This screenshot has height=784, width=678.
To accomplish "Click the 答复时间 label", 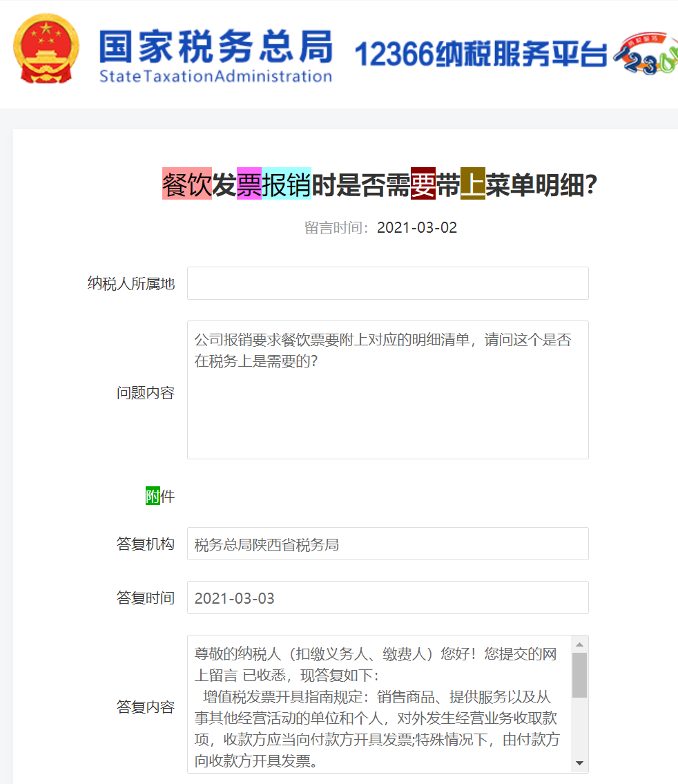I will 146,597.
